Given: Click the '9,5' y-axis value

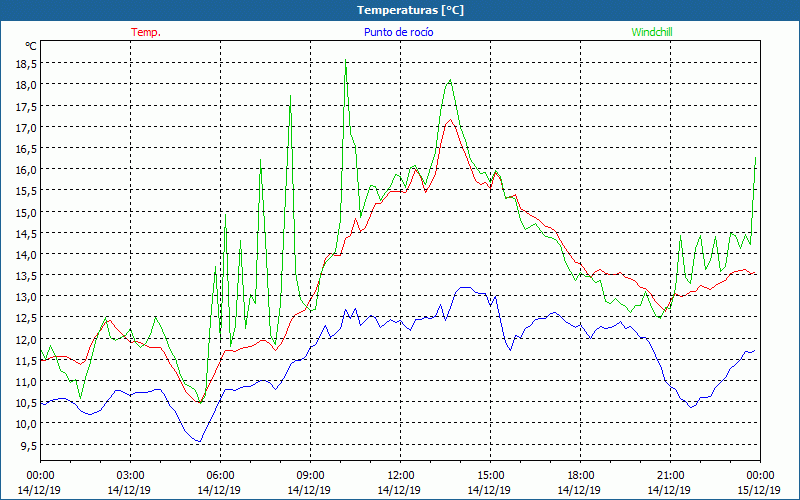Looking at the screenshot, I should point(29,445).
